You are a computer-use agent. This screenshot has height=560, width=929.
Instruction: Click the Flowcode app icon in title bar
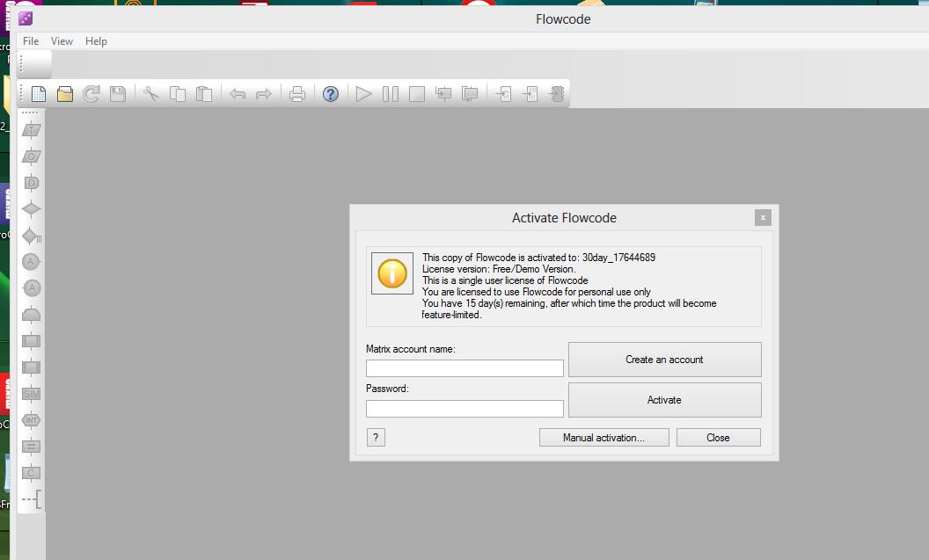26,18
